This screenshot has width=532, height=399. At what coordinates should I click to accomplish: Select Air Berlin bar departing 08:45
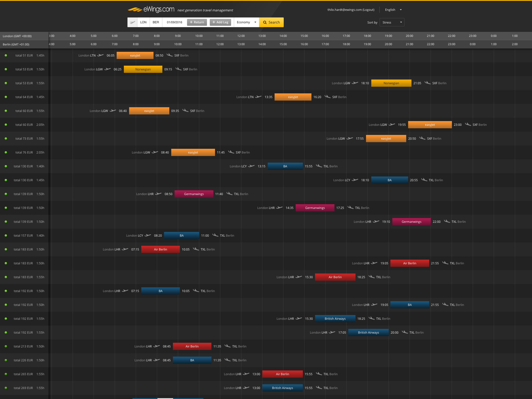point(192,346)
